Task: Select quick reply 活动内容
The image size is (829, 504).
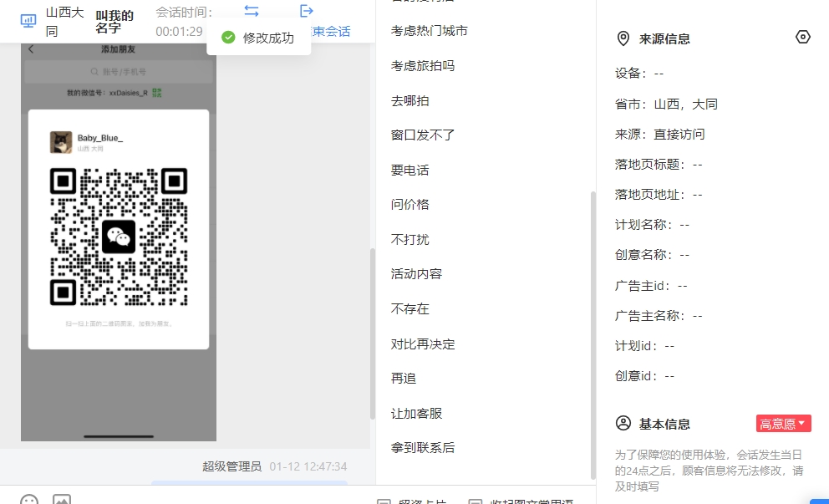Action: [416, 273]
